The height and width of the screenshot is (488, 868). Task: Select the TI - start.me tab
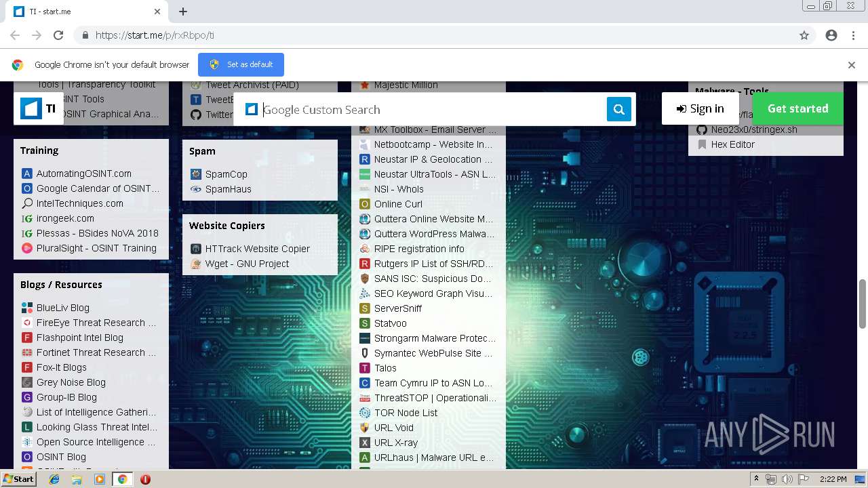click(87, 12)
